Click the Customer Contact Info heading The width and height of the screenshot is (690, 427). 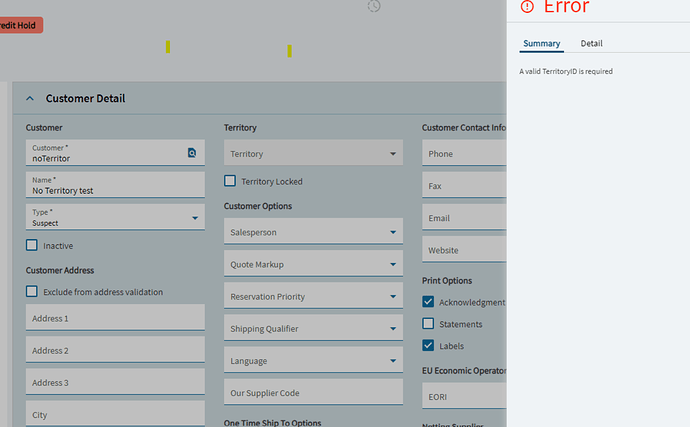[x=464, y=128]
